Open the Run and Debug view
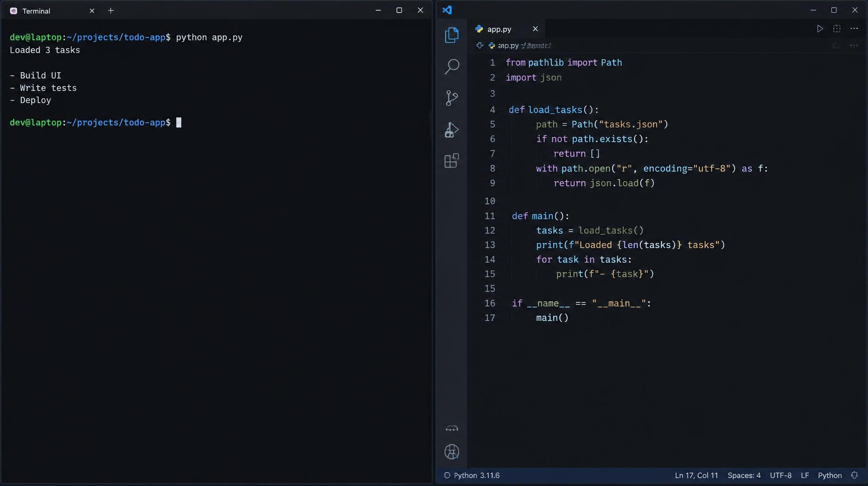868x486 pixels. 451,129
